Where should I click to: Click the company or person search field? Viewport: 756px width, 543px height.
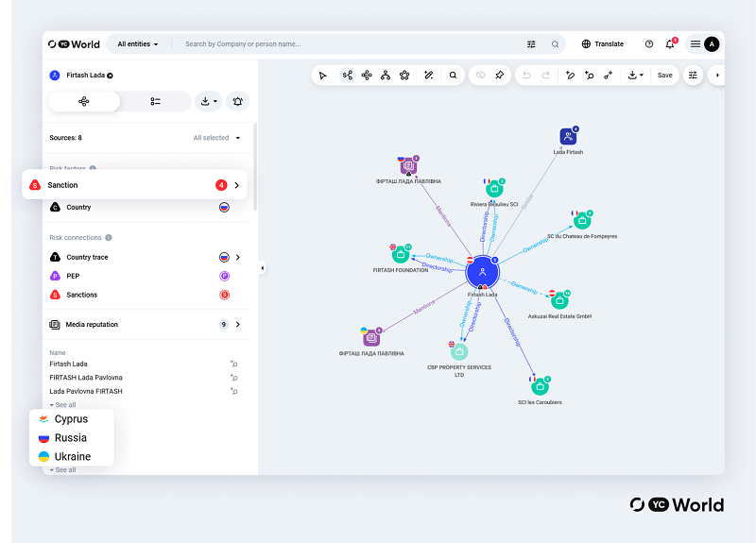pyautogui.click(x=350, y=43)
